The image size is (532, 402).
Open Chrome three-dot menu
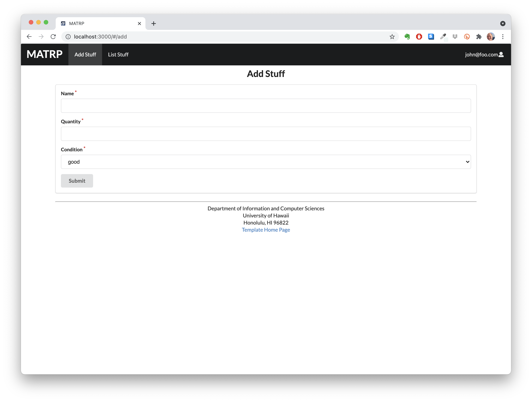[503, 37]
